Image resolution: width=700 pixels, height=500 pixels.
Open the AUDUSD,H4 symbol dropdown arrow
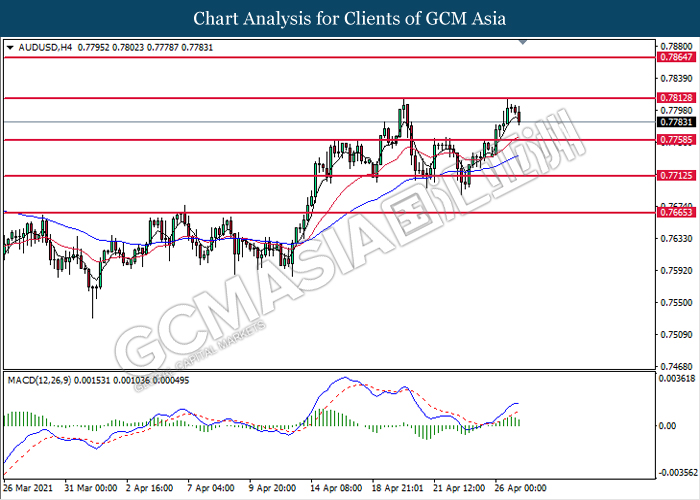click(10, 47)
